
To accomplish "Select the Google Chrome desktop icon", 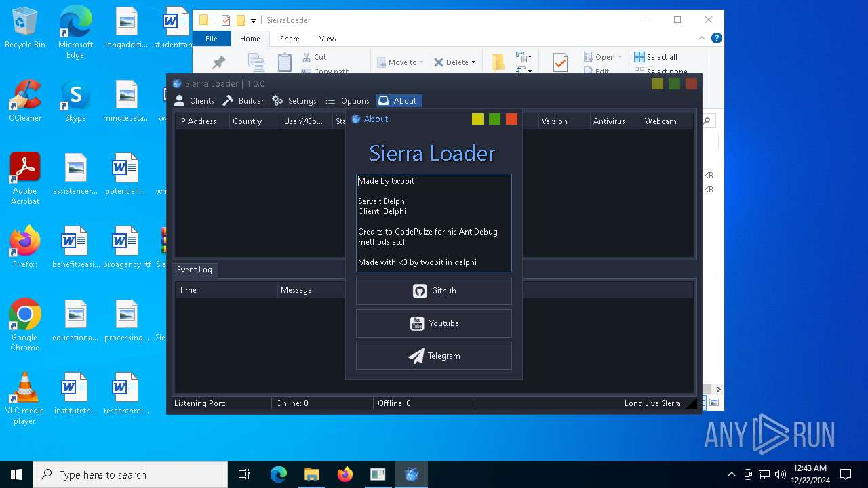I will point(25,325).
